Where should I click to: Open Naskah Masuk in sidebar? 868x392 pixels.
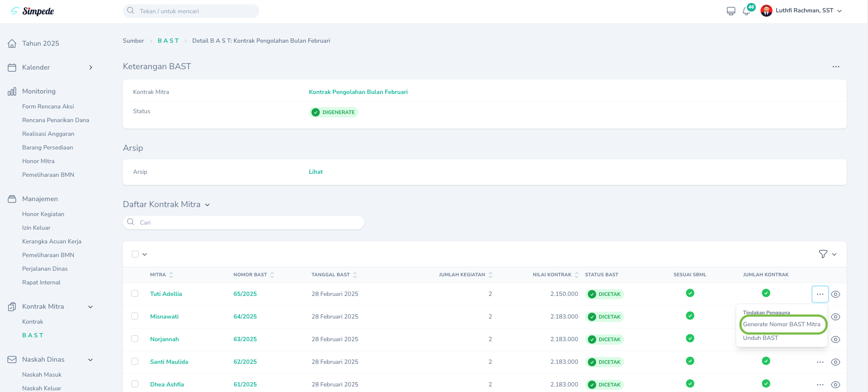[42, 375]
